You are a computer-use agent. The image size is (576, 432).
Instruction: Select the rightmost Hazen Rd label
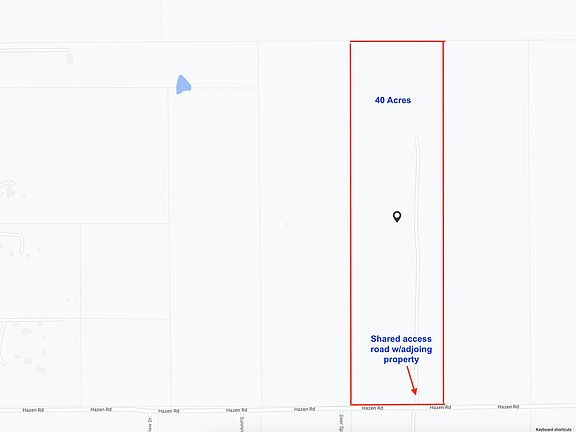pos(508,407)
